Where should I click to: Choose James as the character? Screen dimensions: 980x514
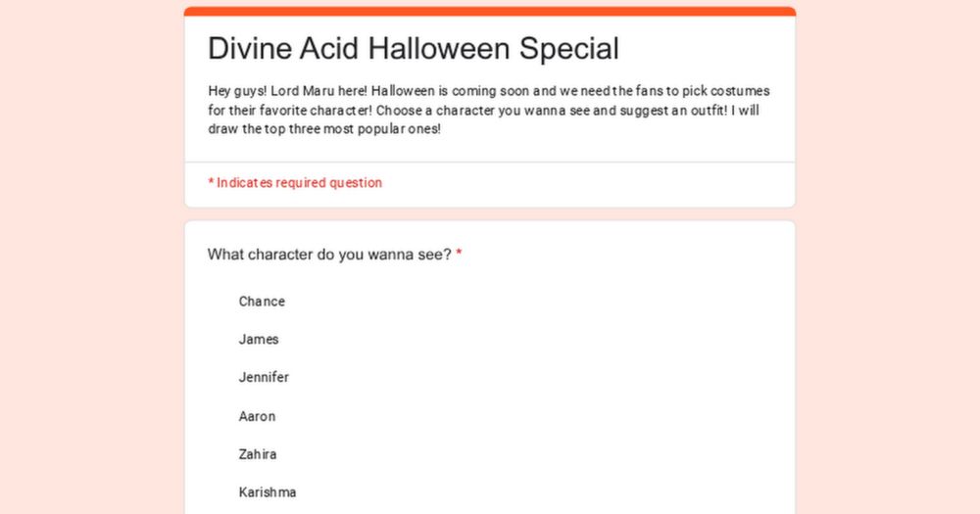pos(258,340)
